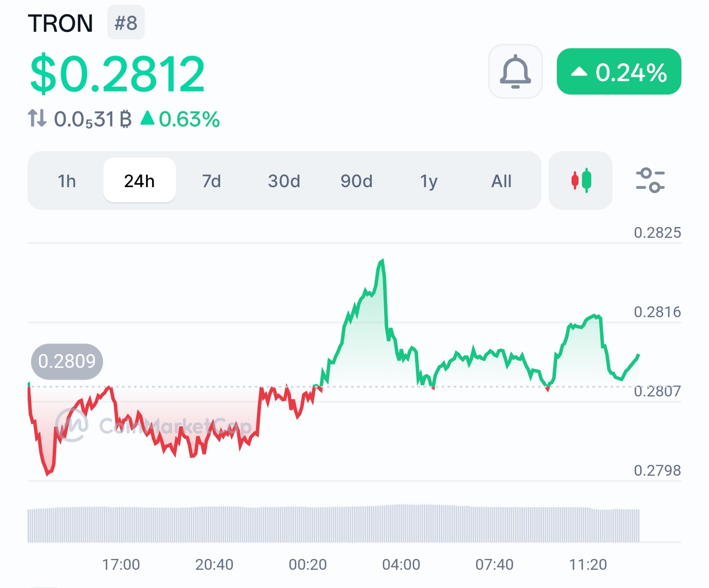Open chart settings sliders icon

click(x=650, y=181)
